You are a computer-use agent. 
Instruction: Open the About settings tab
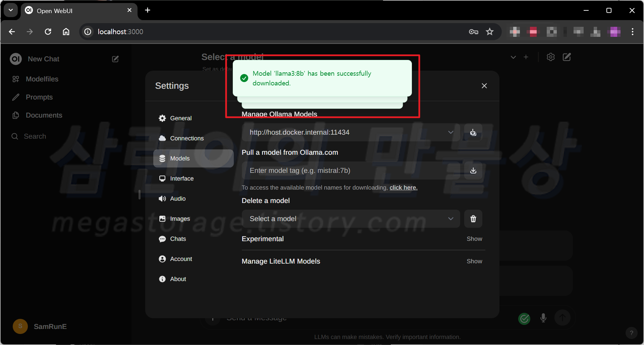click(x=193, y=279)
